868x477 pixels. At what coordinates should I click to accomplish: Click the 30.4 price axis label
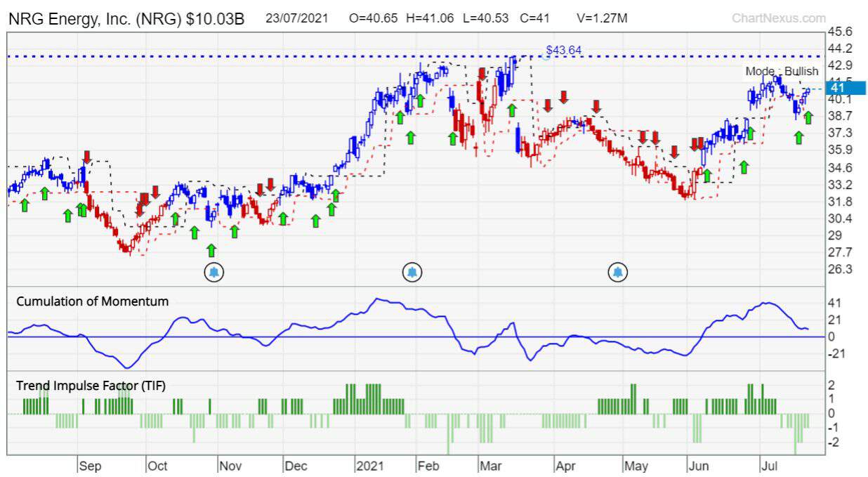(840, 218)
